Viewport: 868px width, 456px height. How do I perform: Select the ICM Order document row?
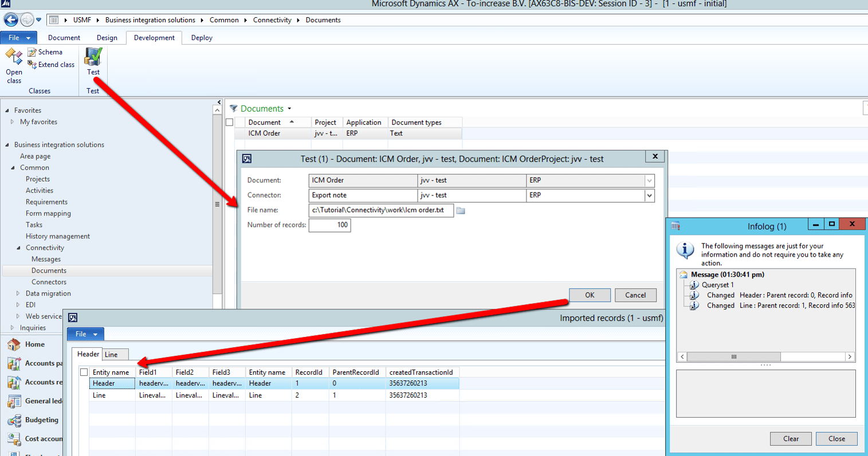(x=348, y=133)
